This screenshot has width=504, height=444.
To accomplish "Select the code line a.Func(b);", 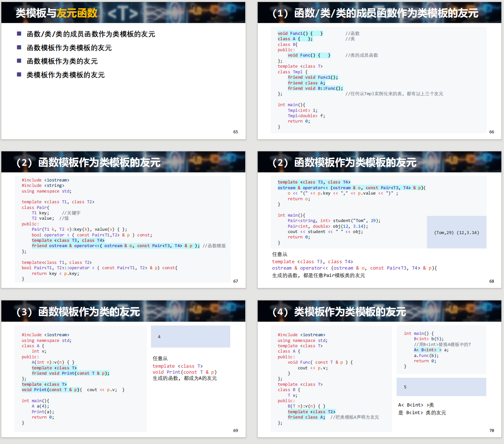I will point(426,356).
